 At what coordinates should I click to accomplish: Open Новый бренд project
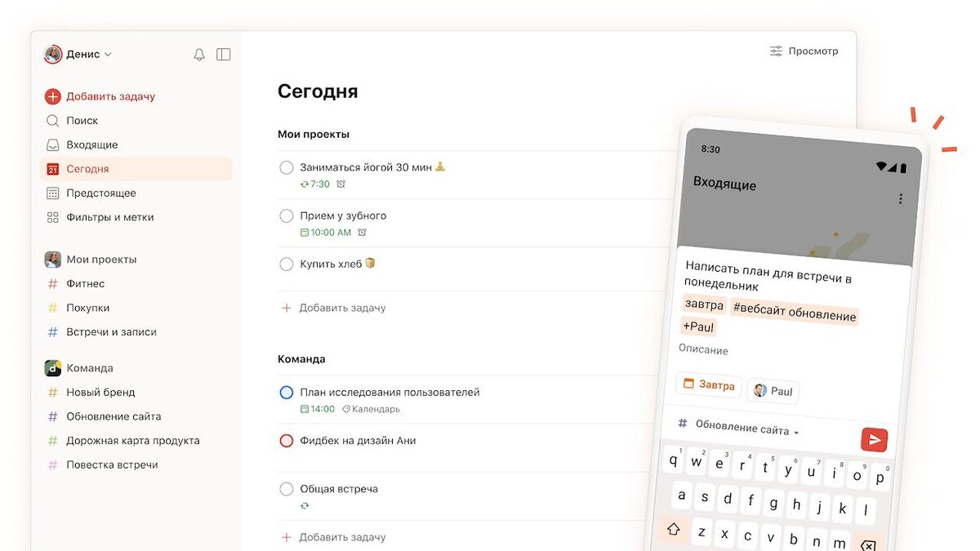pyautogui.click(x=100, y=393)
